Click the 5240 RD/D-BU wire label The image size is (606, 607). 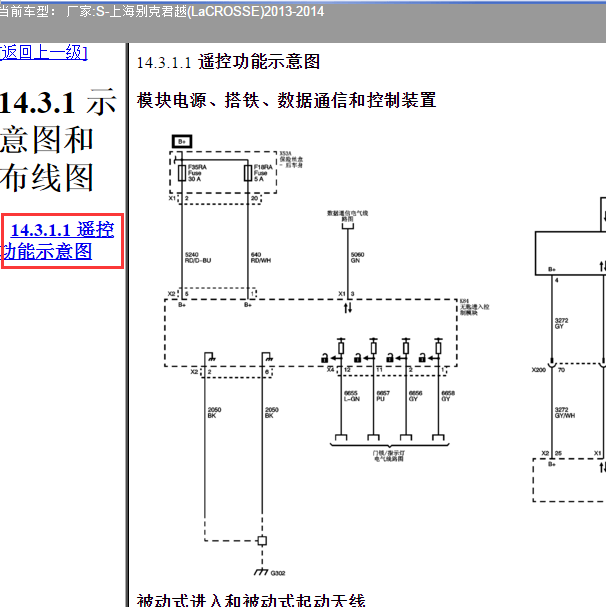[198, 257]
